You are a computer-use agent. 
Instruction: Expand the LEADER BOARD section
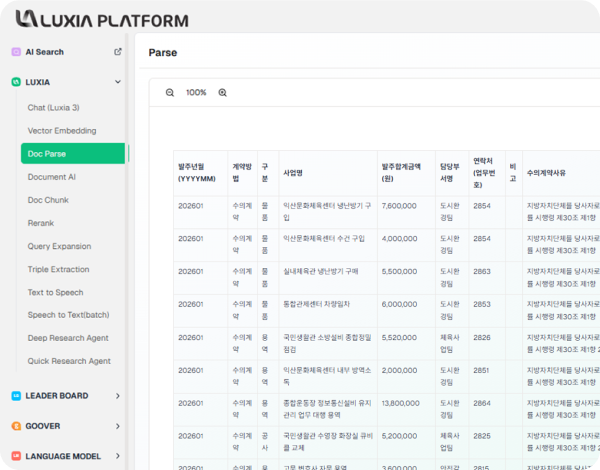[118, 396]
